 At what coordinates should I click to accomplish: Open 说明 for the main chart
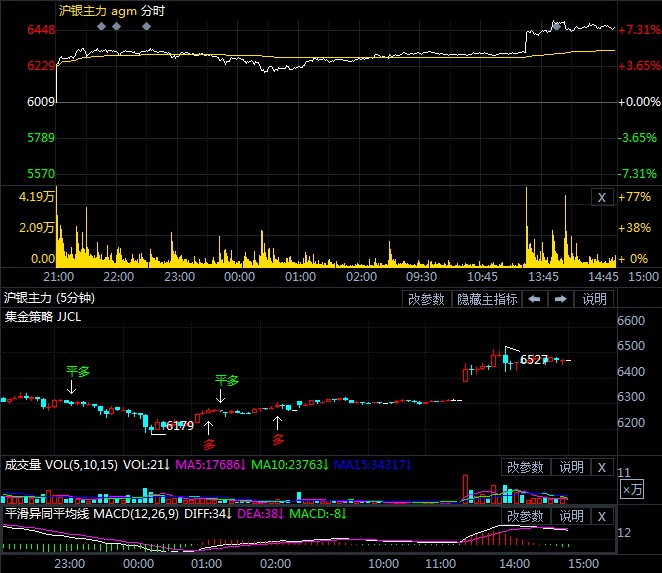coord(594,299)
